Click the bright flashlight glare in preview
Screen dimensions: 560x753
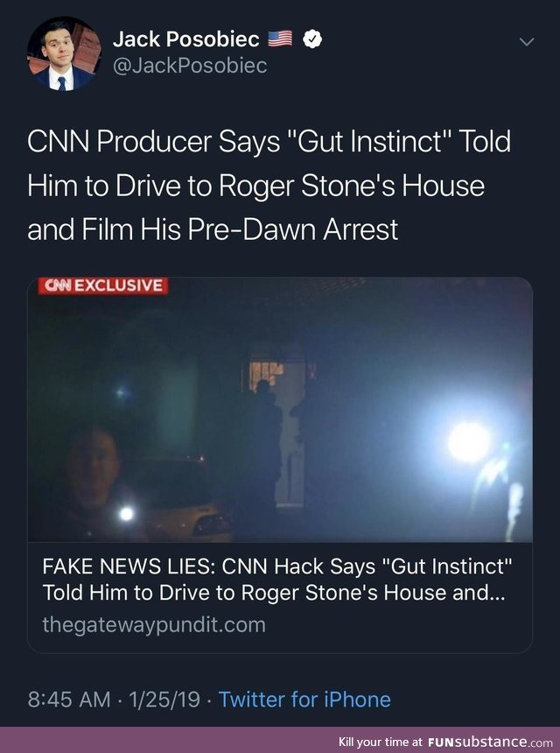469,442
